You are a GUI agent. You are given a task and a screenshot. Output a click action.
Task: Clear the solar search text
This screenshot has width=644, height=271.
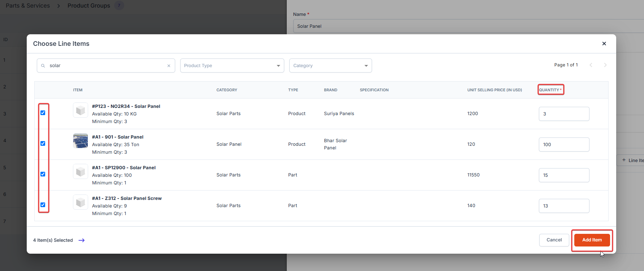click(x=169, y=66)
